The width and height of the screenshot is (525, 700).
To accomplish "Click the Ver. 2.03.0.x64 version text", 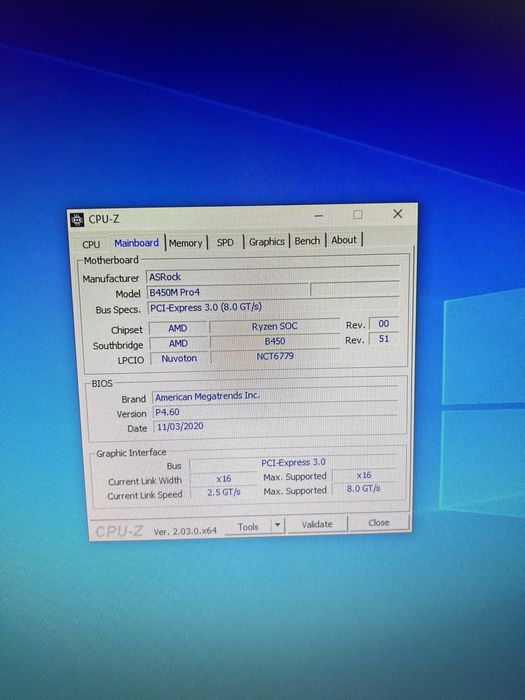I will coord(185,531).
